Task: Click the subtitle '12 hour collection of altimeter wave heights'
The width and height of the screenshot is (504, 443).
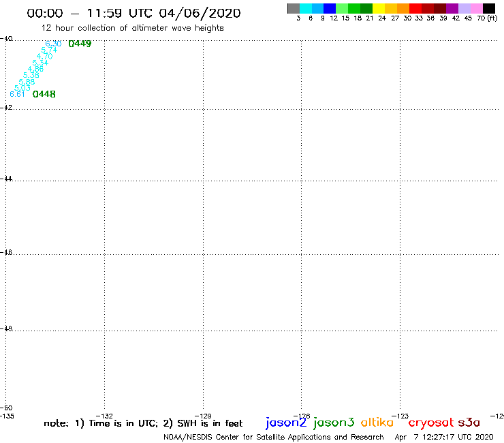Action: [x=132, y=29]
